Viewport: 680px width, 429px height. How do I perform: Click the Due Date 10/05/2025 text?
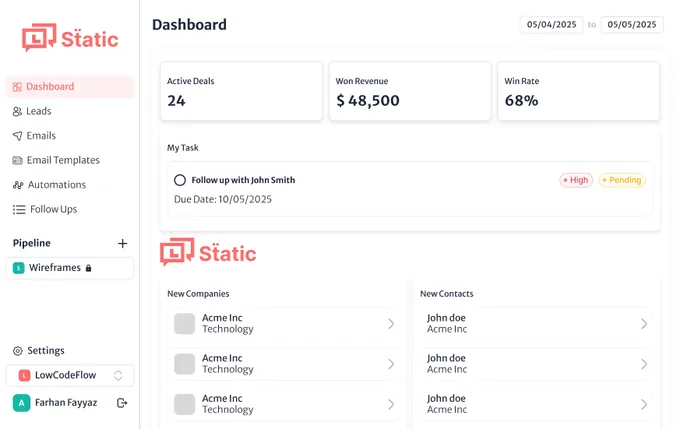tap(223, 200)
